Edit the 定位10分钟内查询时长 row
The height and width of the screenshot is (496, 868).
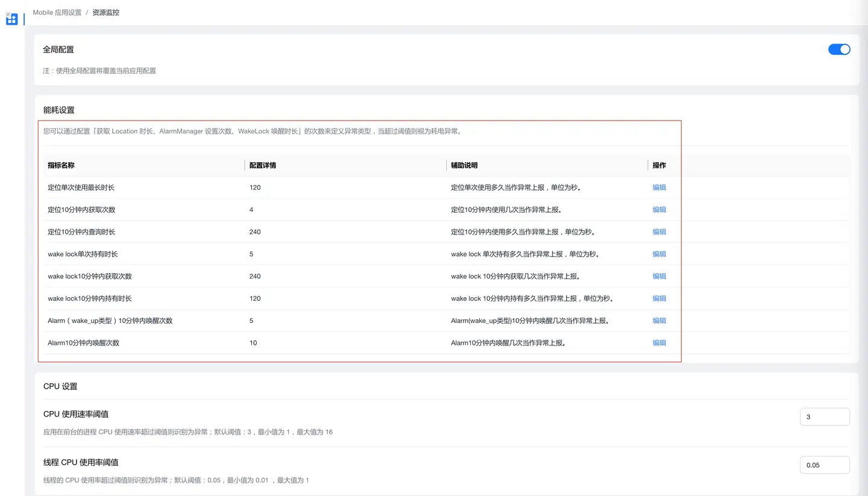coord(659,232)
